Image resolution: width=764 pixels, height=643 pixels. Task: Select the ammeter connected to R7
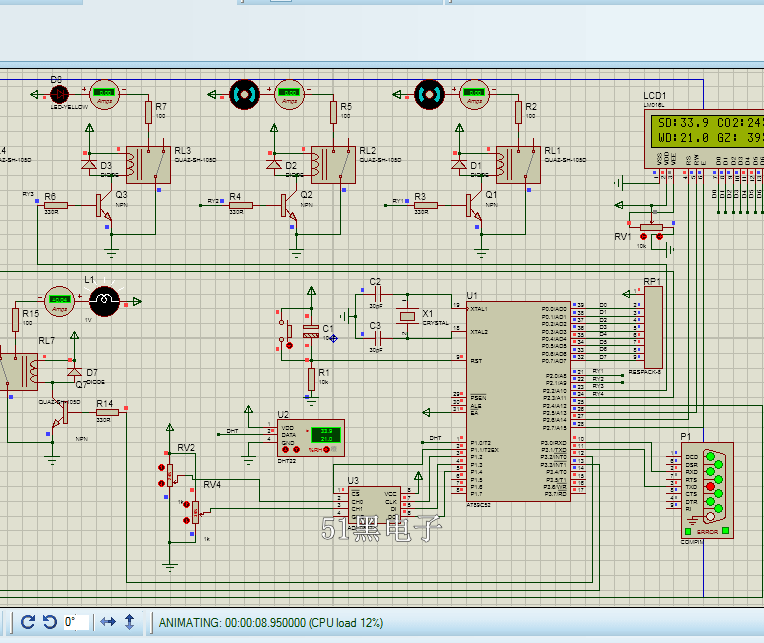click(104, 94)
